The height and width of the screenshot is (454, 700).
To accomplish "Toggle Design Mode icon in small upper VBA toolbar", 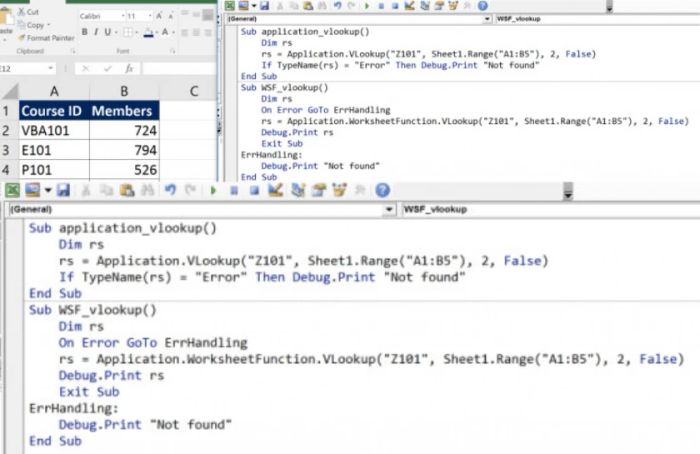I will click(x=409, y=5).
